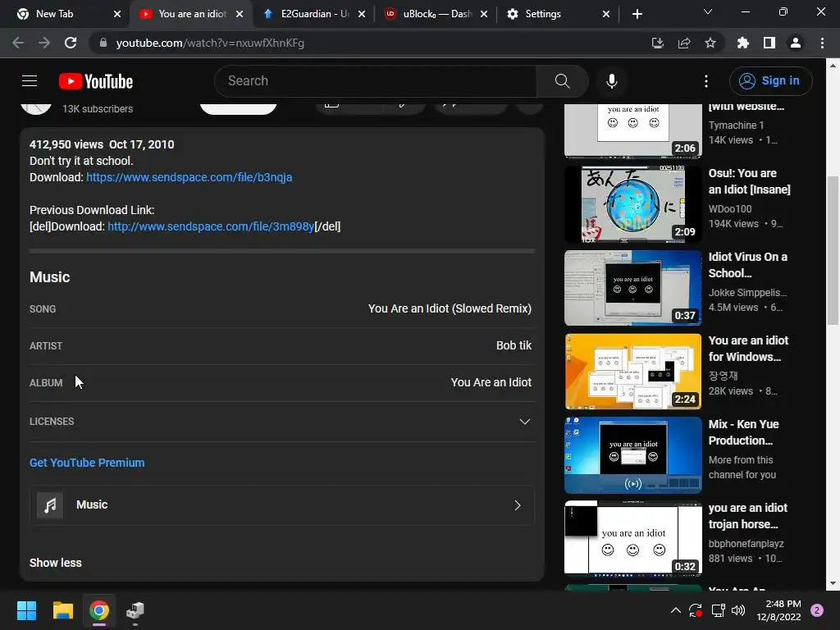Start voice search with microphone icon
Screen dimensions: 840x630
(611, 81)
